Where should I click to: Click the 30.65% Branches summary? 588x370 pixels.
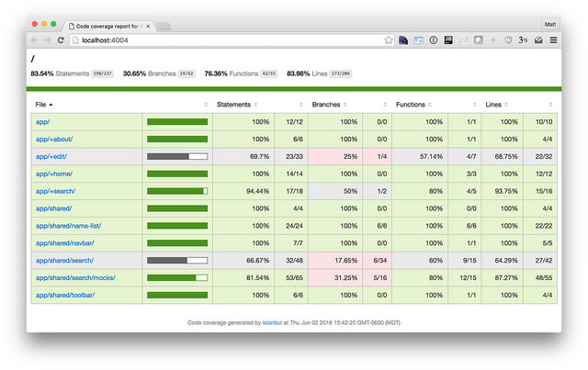pos(149,73)
